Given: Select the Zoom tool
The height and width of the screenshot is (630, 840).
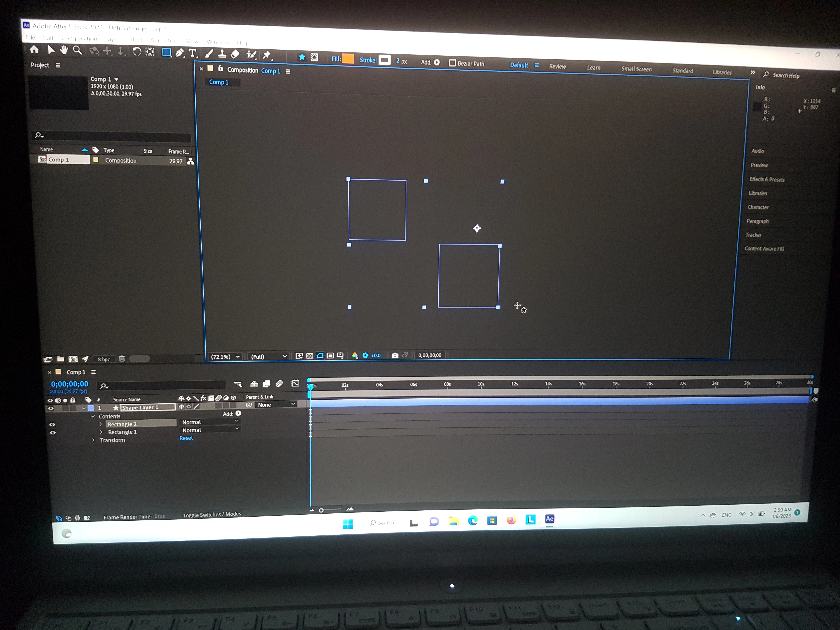Looking at the screenshot, I should tap(77, 50).
